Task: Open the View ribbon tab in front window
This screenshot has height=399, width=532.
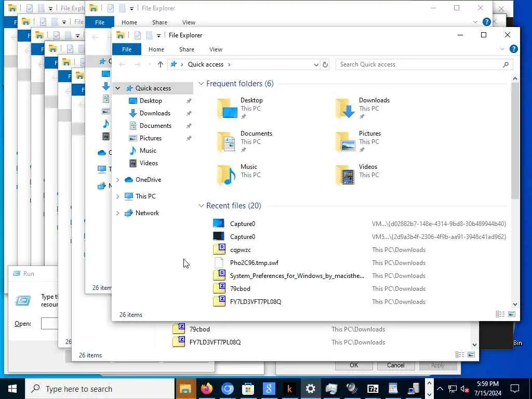Action: (216, 49)
